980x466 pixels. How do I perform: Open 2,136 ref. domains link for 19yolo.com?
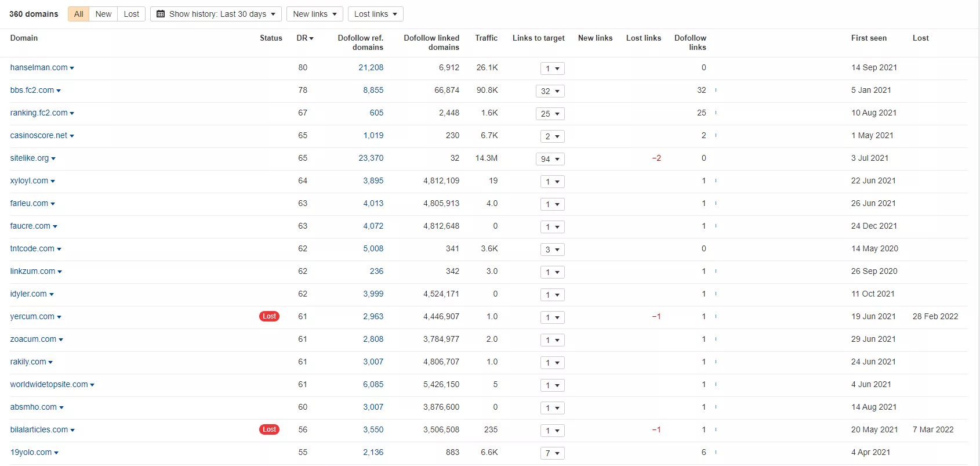click(373, 453)
